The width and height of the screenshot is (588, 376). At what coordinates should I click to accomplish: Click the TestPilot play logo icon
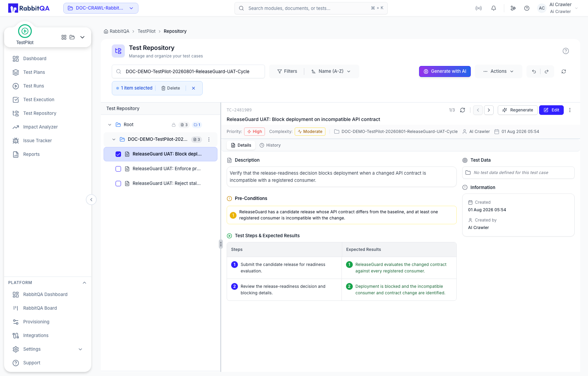[x=25, y=31]
